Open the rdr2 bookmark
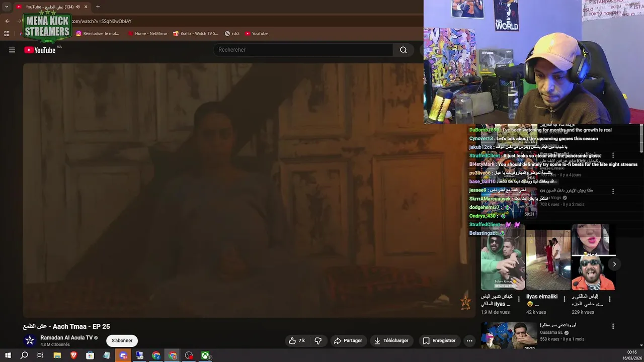This screenshot has width=644, height=362. tap(232, 33)
